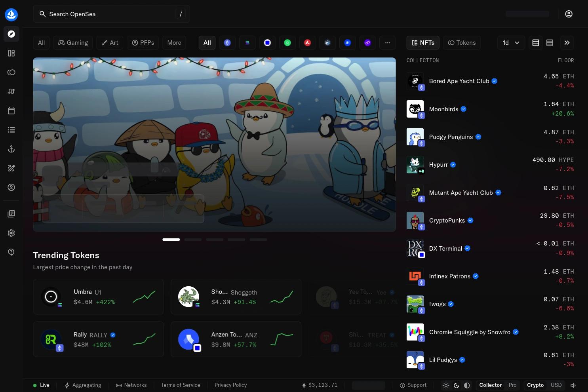Filter by the Base chain icon
The image size is (588, 392).
[267, 43]
